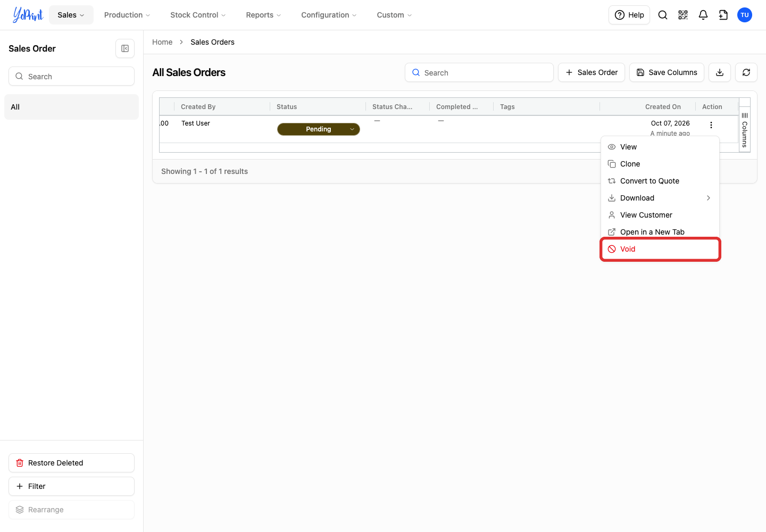Image resolution: width=766 pixels, height=532 pixels.
Task: Click Void in the action menu
Action: coord(660,249)
